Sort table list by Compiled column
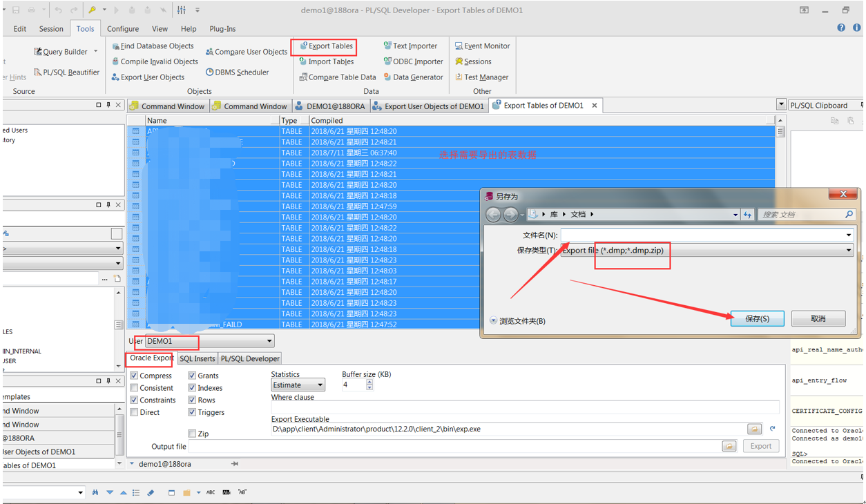866x504 pixels. pos(542,120)
